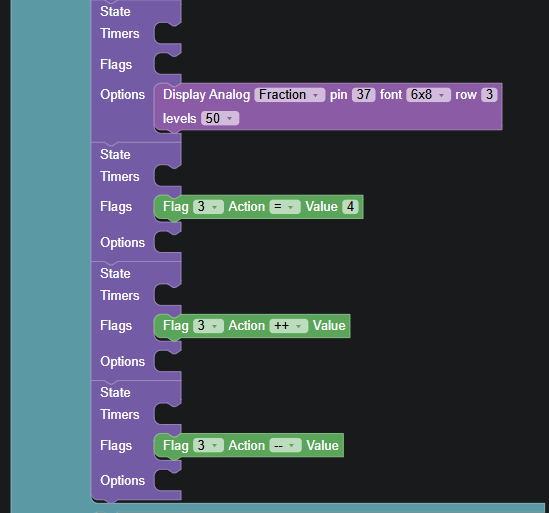549x513 pixels.
Task: Edit the Value 4 field
Action: pos(350,207)
